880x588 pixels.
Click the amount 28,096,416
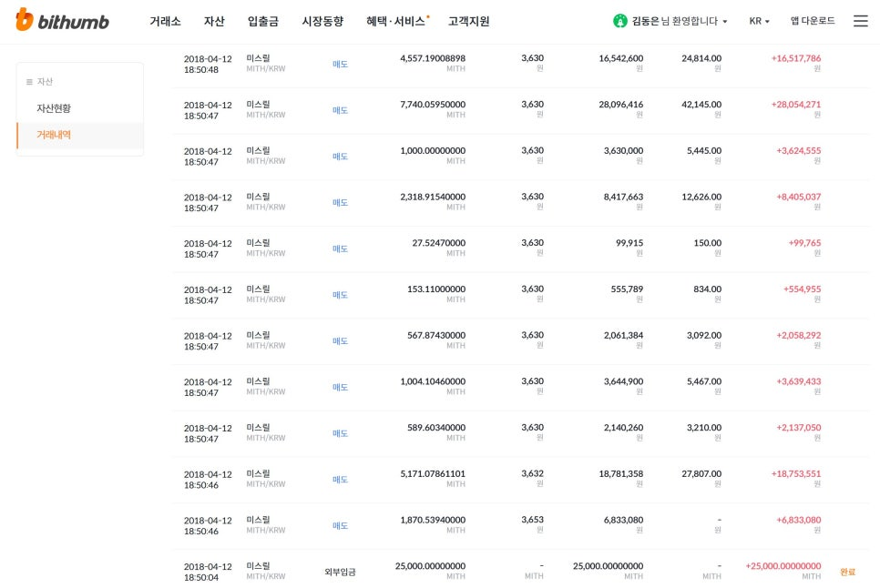(620, 105)
